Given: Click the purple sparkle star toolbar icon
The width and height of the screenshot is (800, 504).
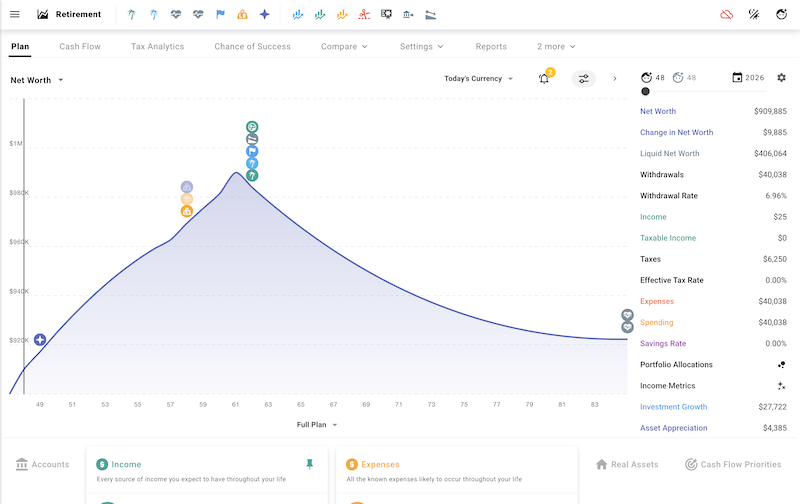Looking at the screenshot, I should point(264,15).
